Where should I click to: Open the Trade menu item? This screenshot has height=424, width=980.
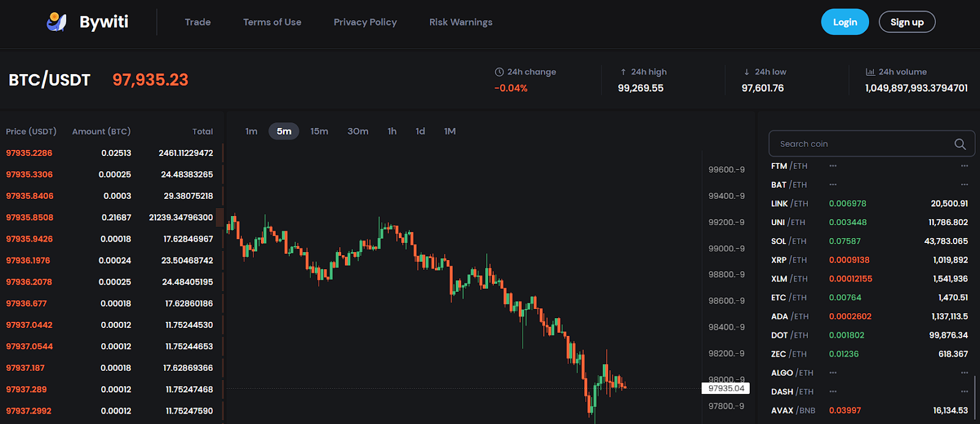198,22
